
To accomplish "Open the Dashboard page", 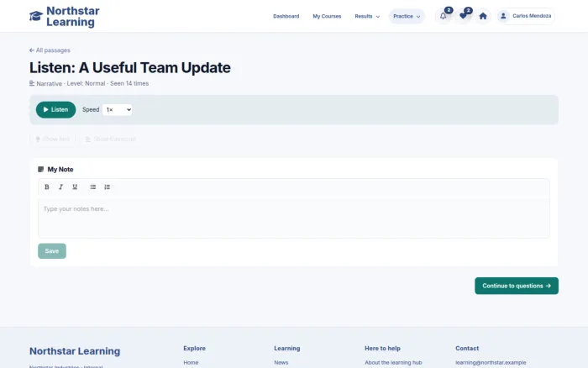I will coord(286,16).
